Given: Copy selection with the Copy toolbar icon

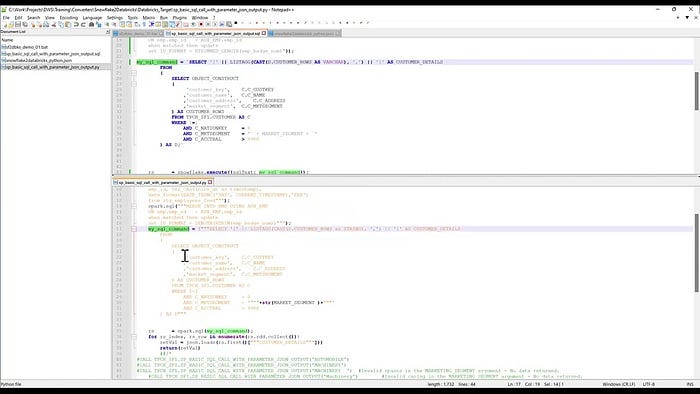Looking at the screenshot, I should pyautogui.click(x=61, y=24).
